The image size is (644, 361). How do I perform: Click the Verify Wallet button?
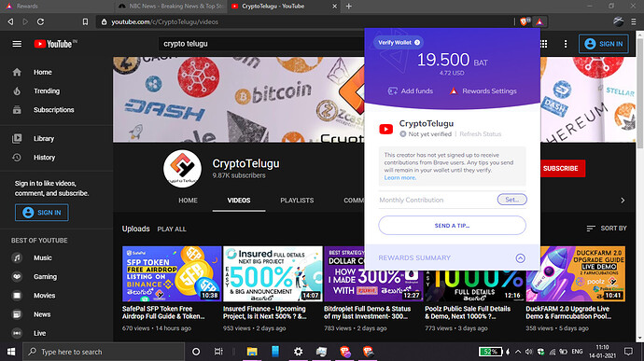398,42
